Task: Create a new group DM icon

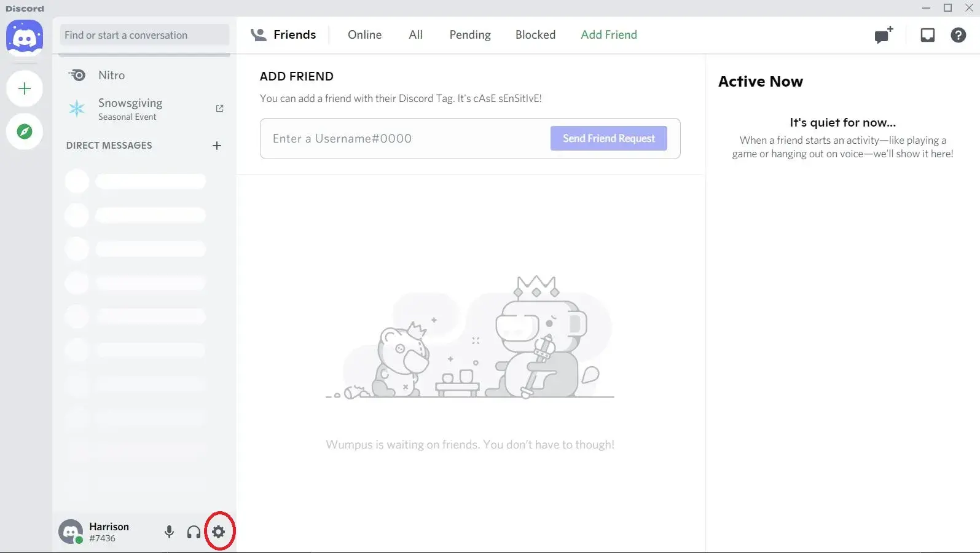Action: 884,35
